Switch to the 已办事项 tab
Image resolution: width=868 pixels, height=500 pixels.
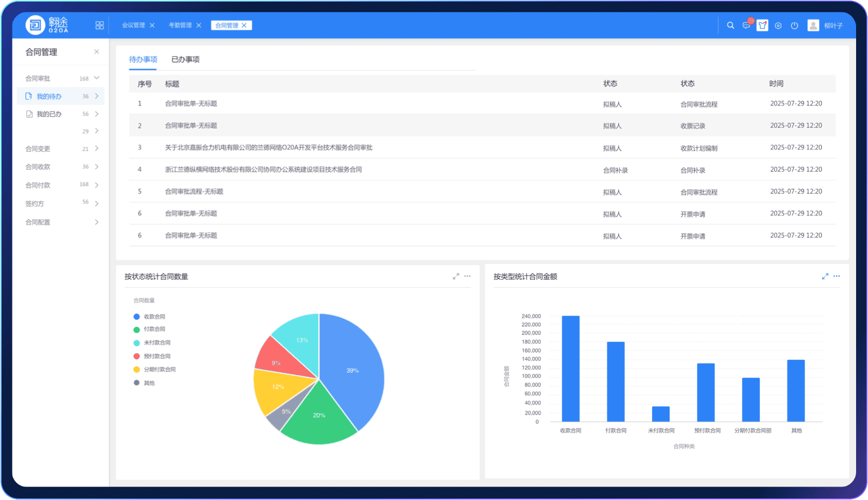(x=185, y=60)
